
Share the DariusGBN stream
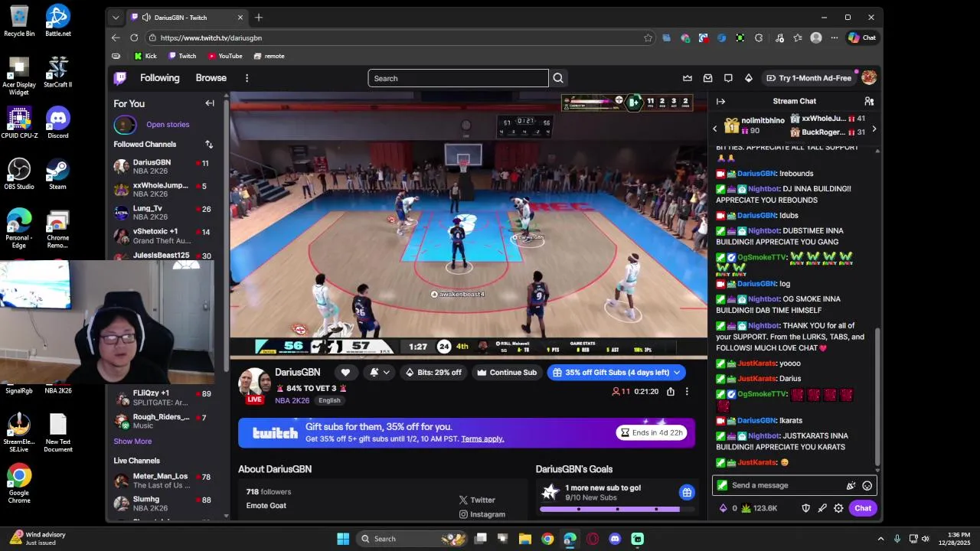point(671,392)
